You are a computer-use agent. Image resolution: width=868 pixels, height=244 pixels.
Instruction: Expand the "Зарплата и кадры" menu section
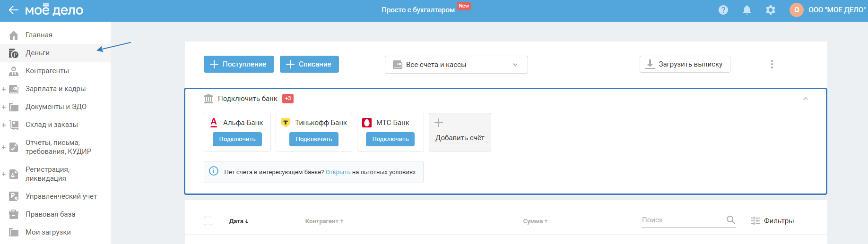[x=4, y=89]
